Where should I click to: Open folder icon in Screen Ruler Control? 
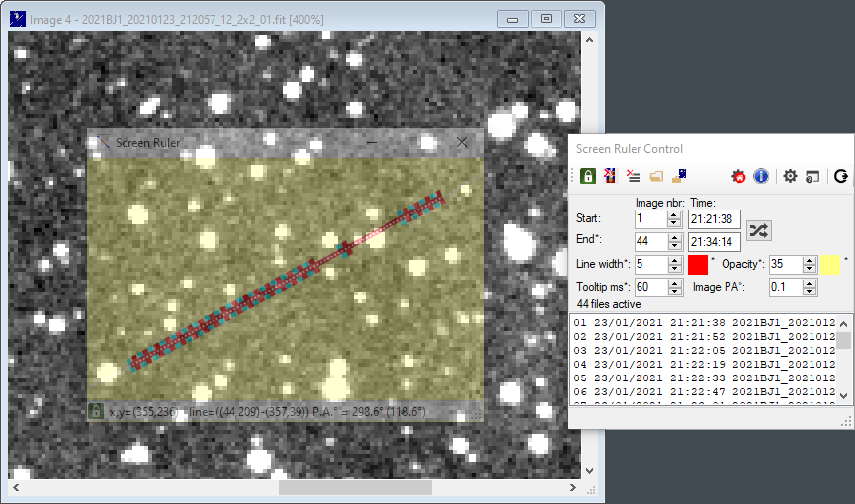pos(655,176)
